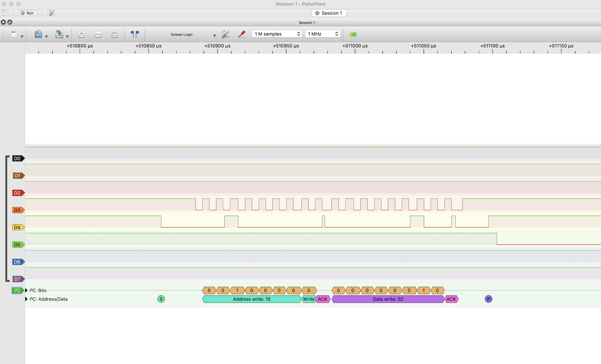
Task: Expand the Open file dropdown arrow
Action: (x=46, y=36)
